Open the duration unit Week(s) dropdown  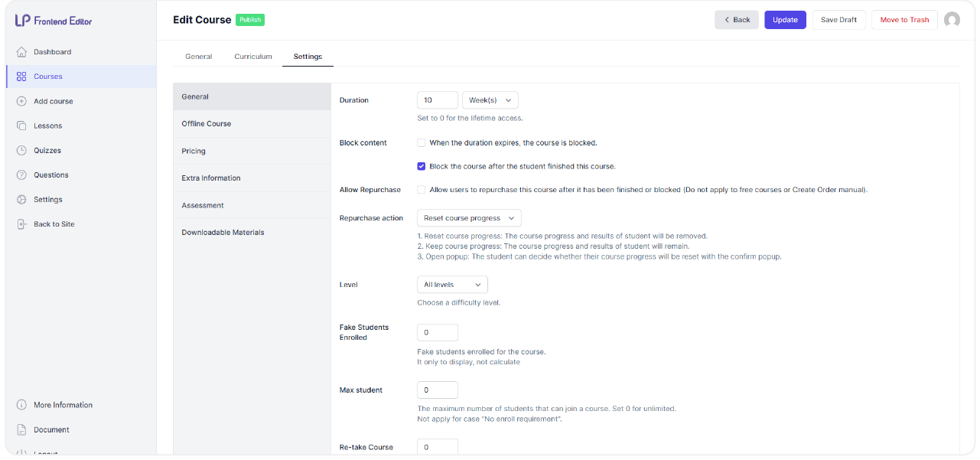(490, 100)
